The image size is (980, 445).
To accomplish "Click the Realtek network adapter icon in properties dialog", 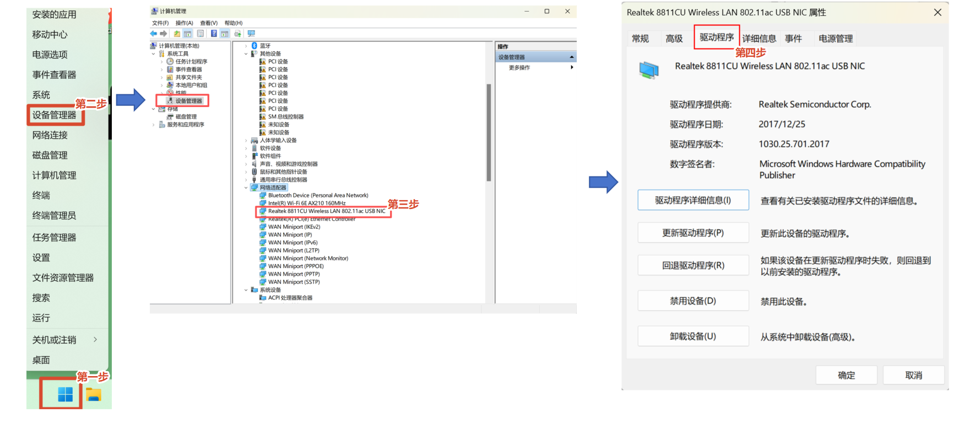I will [649, 71].
